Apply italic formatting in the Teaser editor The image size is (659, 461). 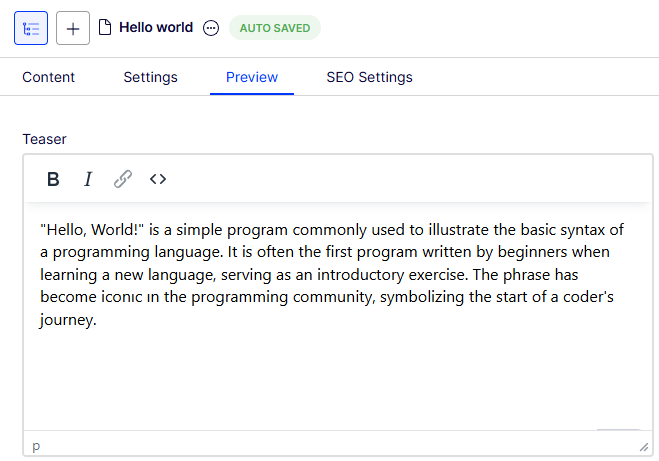point(88,179)
